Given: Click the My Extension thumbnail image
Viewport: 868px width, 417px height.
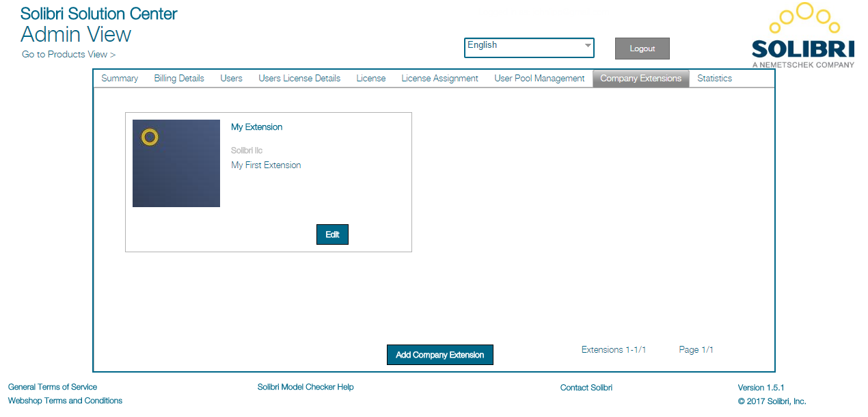Looking at the screenshot, I should (x=176, y=163).
